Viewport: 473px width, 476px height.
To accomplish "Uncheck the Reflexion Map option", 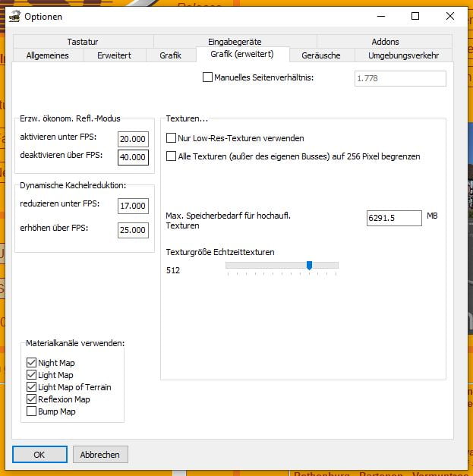I will (x=32, y=399).
